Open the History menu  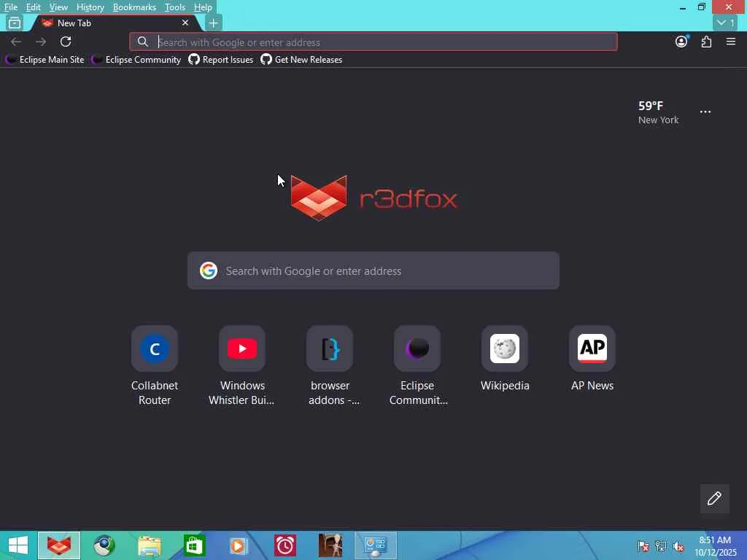click(90, 7)
